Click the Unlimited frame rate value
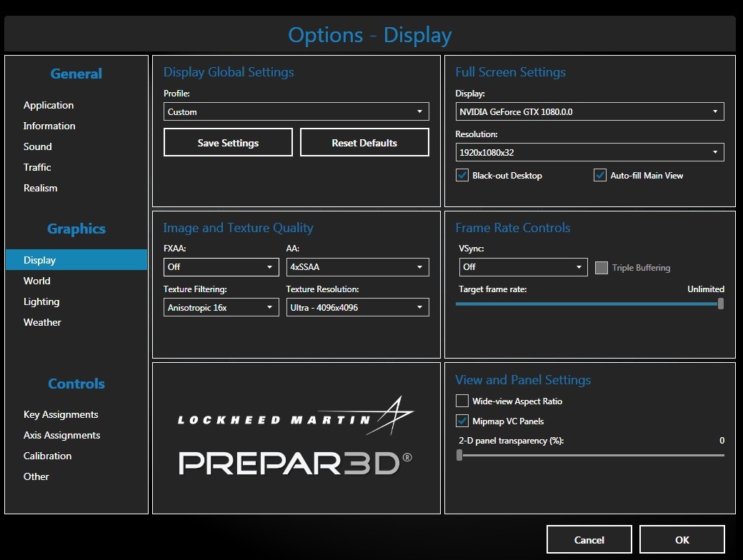Viewport: 743px width, 560px height. coord(706,289)
